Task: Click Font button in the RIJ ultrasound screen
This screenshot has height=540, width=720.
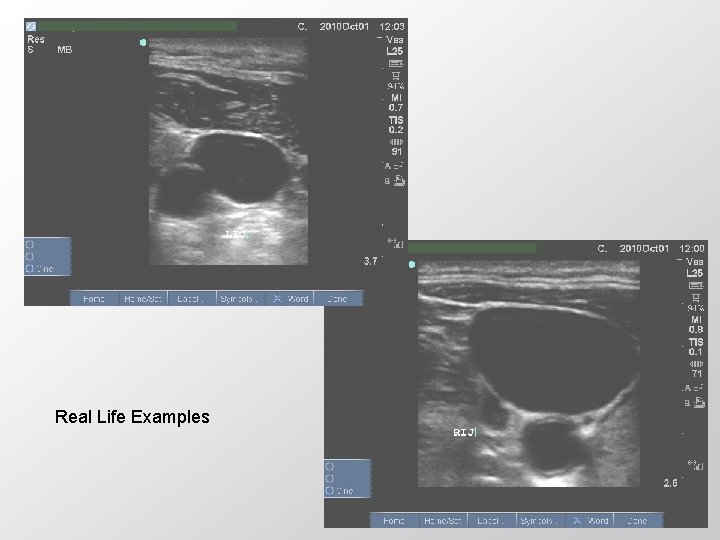Action: click(x=394, y=521)
